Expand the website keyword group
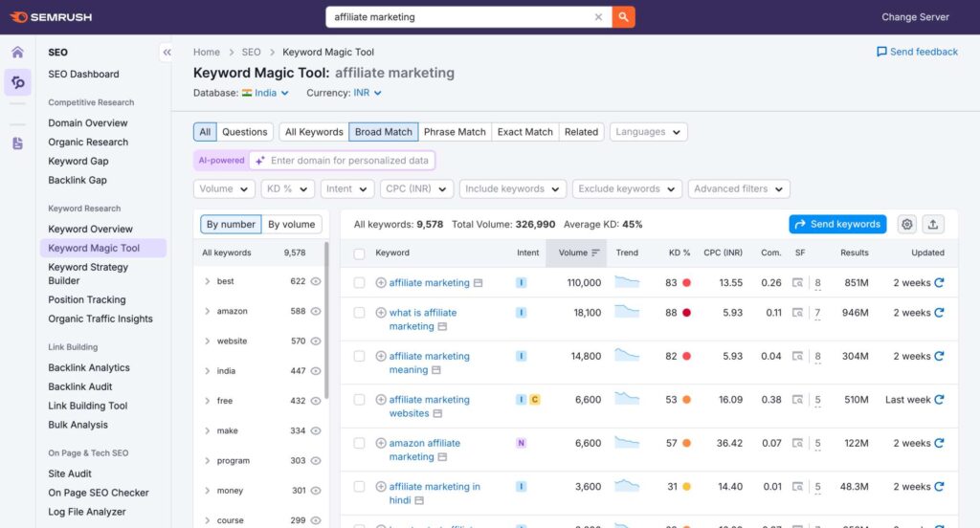Screen dimensions: 980x528 click(x=207, y=341)
